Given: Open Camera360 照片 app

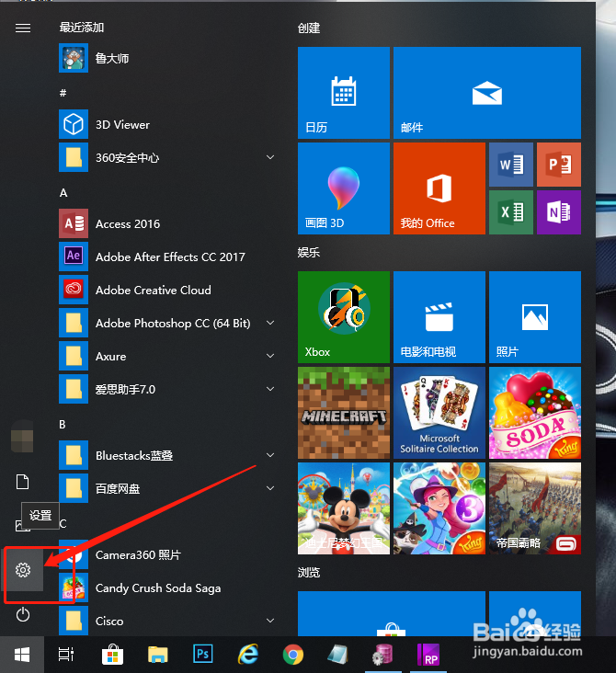Looking at the screenshot, I should click(167, 554).
